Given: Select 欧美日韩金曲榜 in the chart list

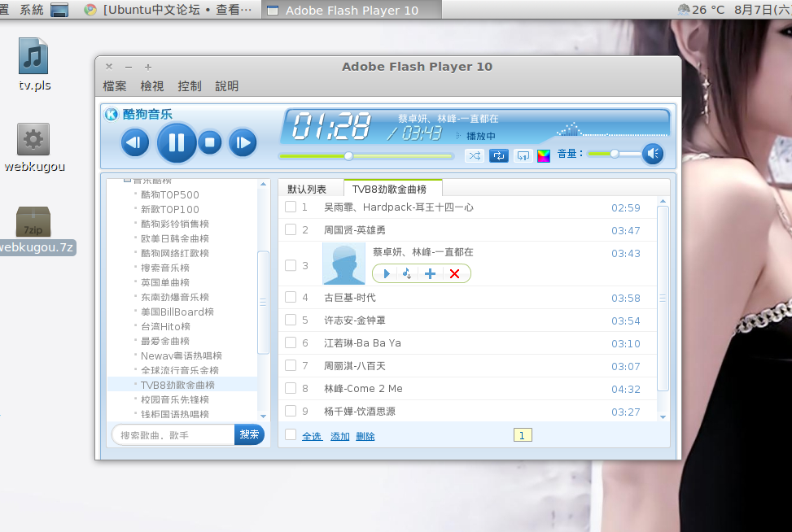Looking at the screenshot, I should coord(175,238).
